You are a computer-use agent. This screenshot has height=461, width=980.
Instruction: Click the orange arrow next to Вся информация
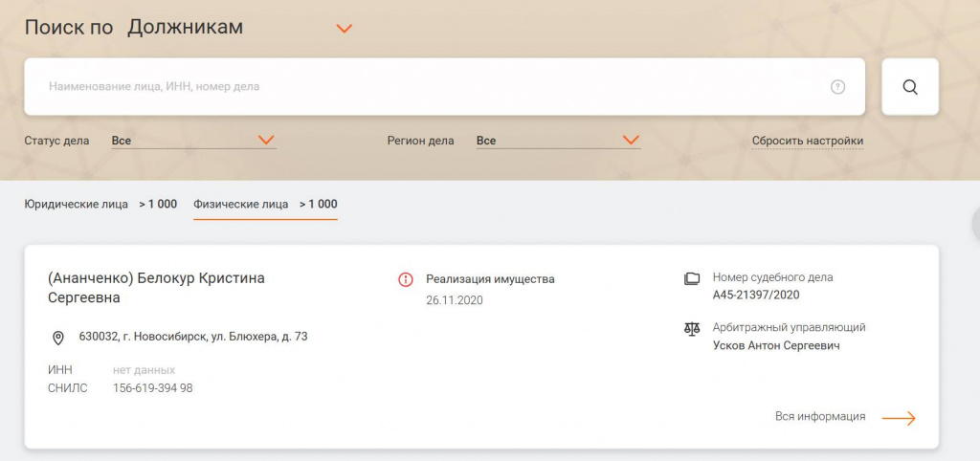pos(899,418)
